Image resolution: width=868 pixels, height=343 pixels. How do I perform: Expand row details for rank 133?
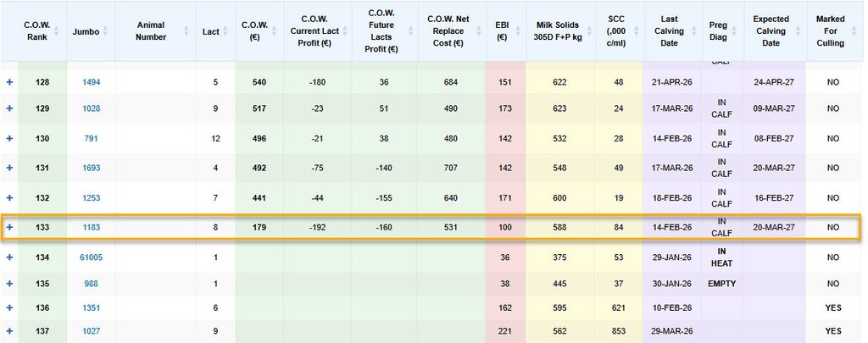(9, 227)
